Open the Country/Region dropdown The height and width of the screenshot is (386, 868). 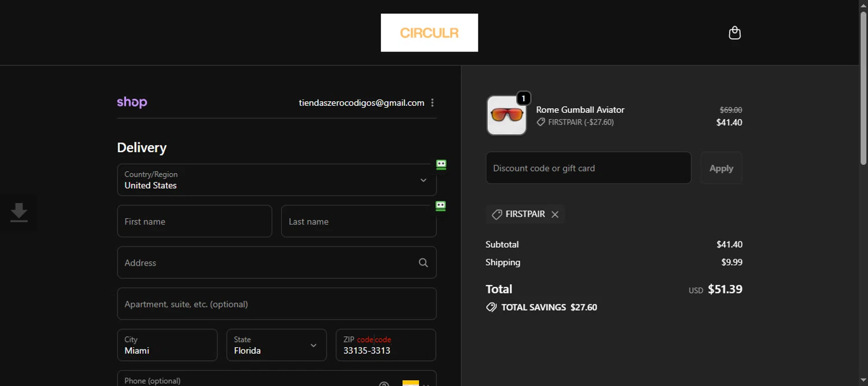click(277, 180)
